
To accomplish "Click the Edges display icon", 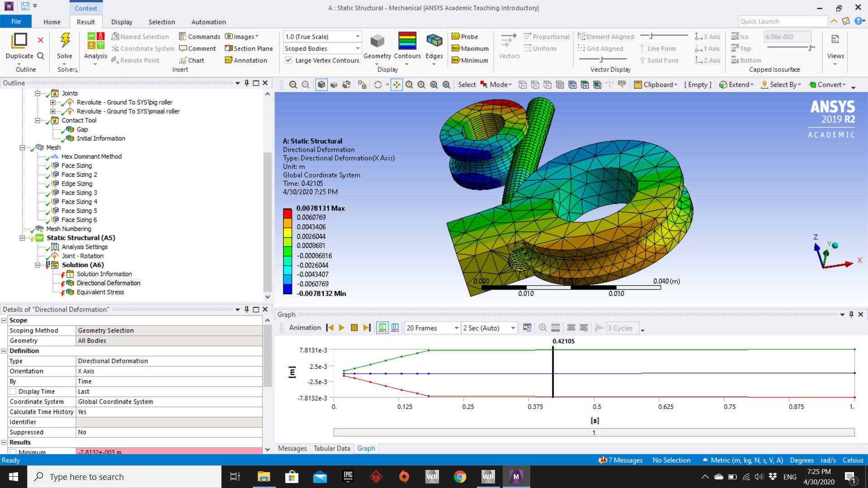I will [x=434, y=41].
